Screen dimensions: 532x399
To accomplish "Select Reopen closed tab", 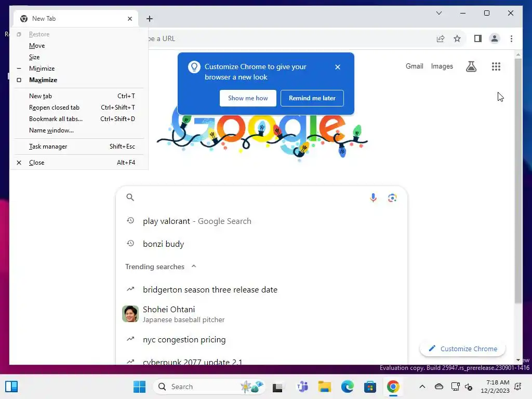I will tap(79, 108).
